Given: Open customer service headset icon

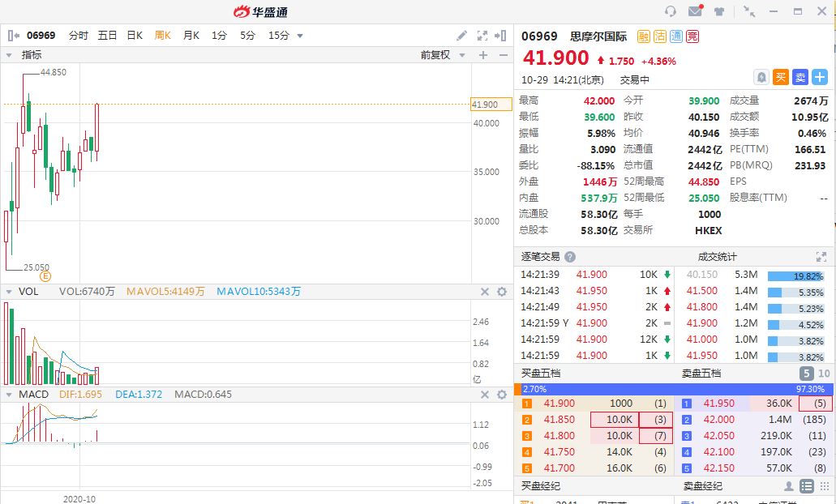Looking at the screenshot, I should (670, 11).
